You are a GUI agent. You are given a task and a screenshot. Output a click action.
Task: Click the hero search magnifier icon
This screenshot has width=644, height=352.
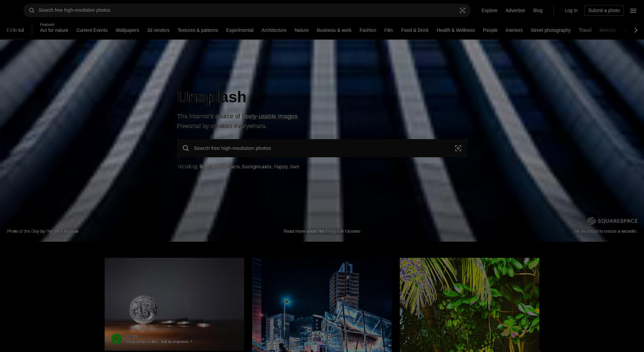186,148
